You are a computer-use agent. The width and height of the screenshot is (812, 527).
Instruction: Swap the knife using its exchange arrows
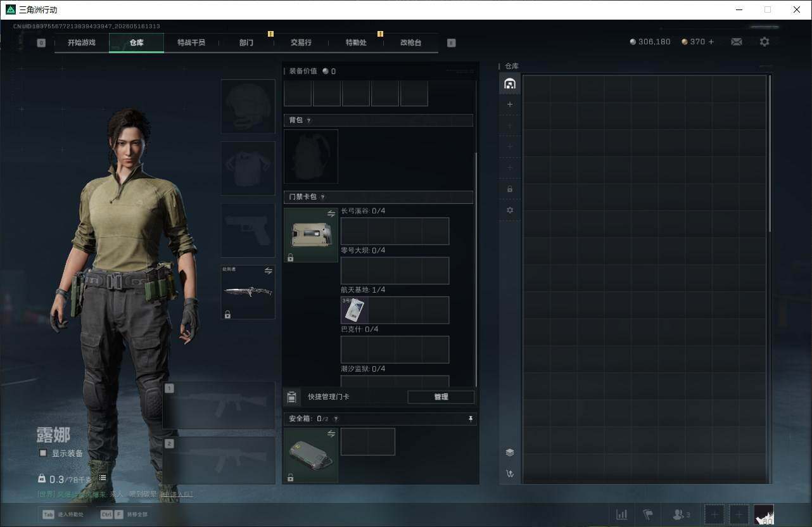(269, 271)
